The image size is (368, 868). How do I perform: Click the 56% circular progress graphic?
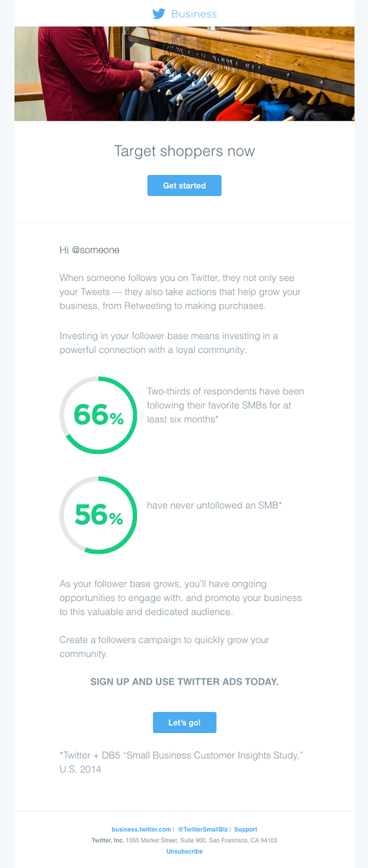point(98,515)
